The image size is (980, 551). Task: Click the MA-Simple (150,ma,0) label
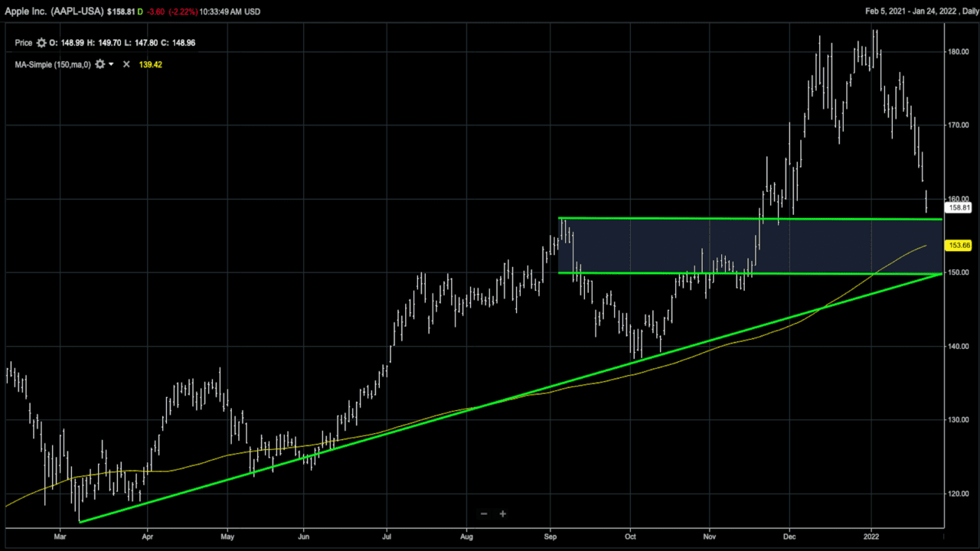[53, 65]
